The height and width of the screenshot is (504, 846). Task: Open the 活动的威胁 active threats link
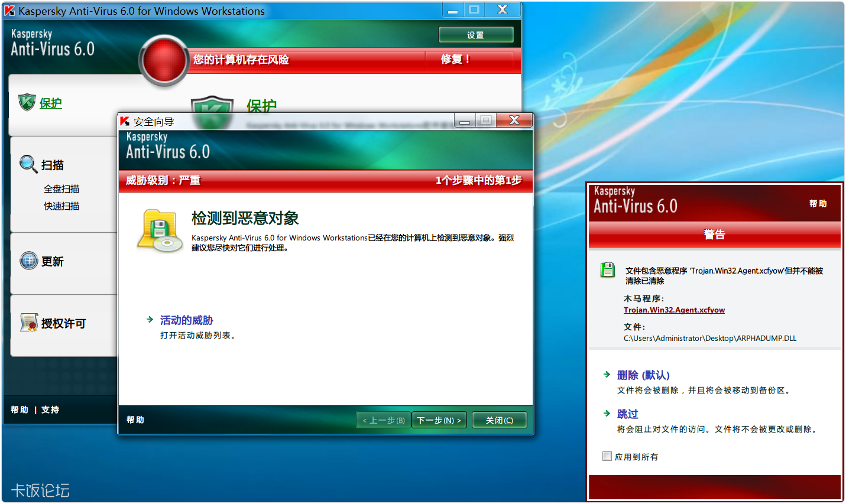[x=186, y=320]
